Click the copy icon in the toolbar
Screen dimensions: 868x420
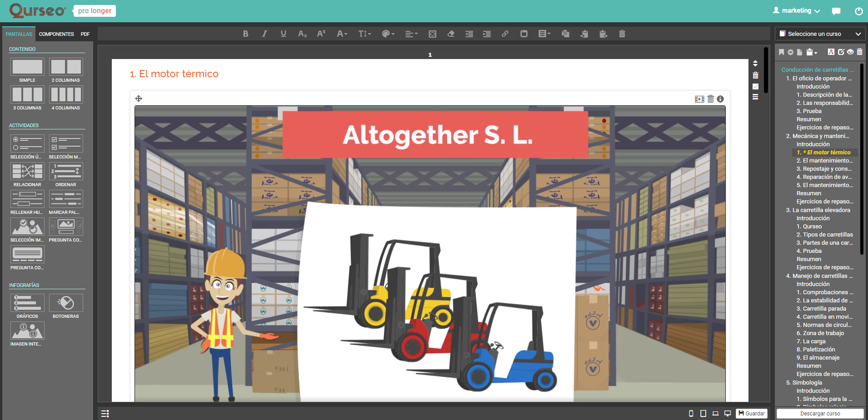click(566, 34)
